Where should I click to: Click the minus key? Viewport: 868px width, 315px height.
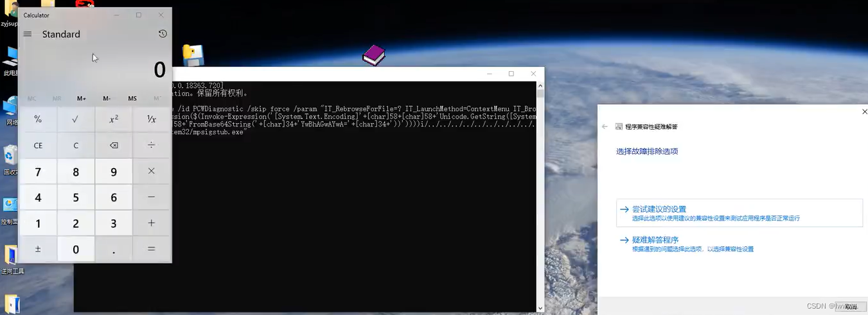tap(152, 198)
